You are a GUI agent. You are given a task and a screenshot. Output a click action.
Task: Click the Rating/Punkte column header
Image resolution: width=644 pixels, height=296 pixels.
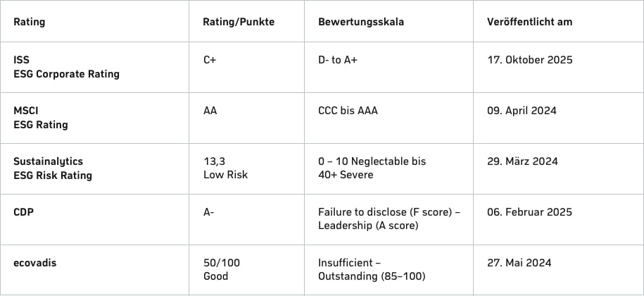coord(239,22)
